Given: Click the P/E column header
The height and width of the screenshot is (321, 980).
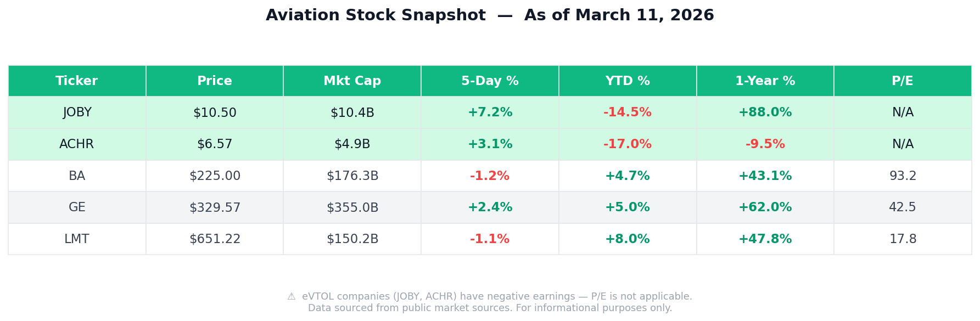Looking at the screenshot, I should click(x=903, y=81).
